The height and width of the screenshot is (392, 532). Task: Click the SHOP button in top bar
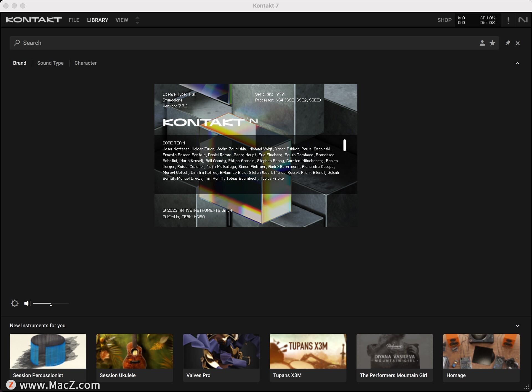(x=444, y=19)
